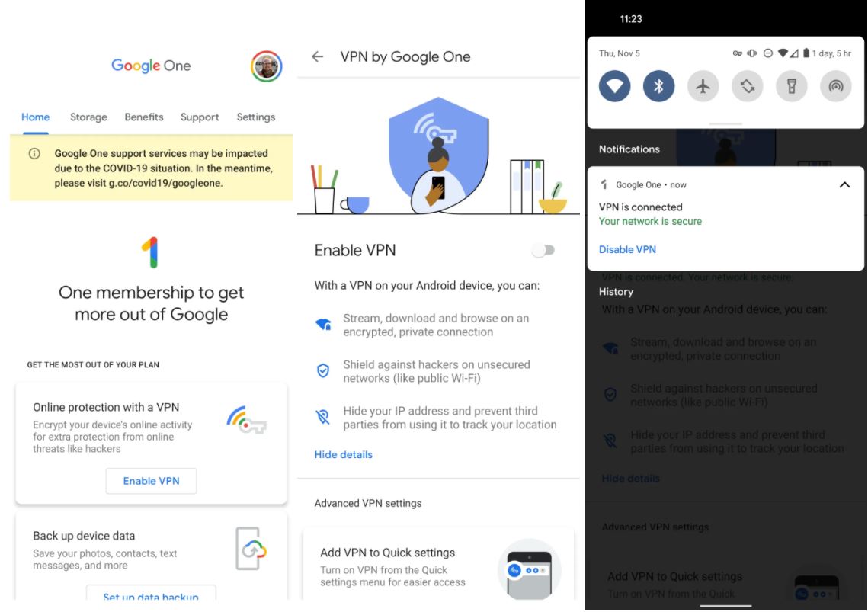Go to the Settings tab
The width and height of the screenshot is (868, 612).
click(256, 117)
